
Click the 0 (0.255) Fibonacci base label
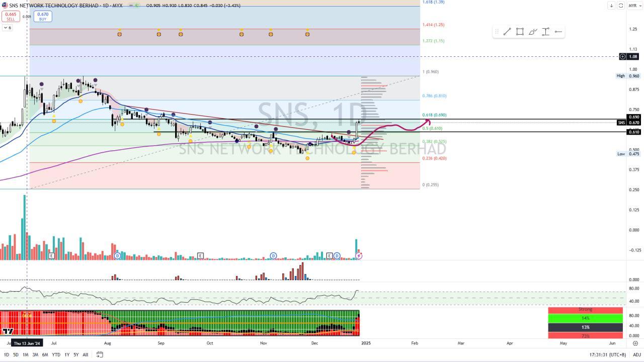[430, 185]
